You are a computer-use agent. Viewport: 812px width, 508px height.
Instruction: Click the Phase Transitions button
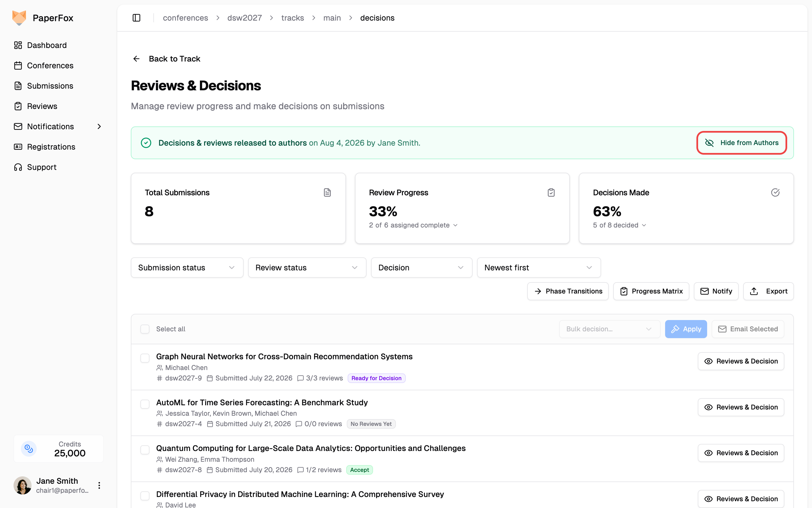[x=568, y=291]
